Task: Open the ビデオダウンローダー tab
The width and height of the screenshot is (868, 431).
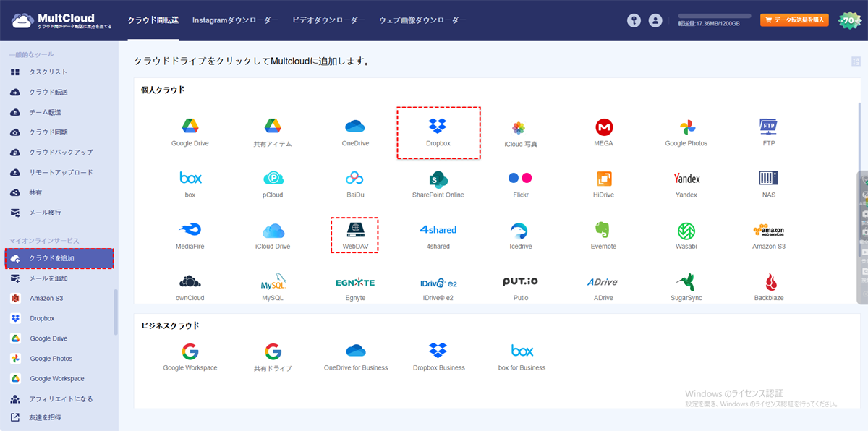Action: point(328,20)
